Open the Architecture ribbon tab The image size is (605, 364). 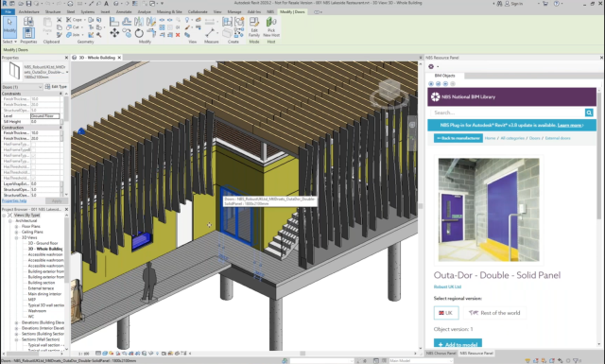(x=29, y=12)
